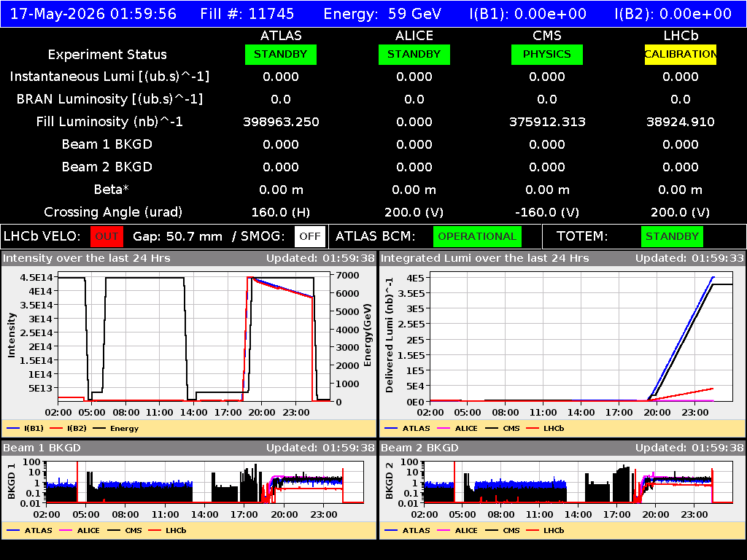Click the LHCb CALIBRATION status indicator
The width and height of the screenshot is (747, 560).
[681, 54]
